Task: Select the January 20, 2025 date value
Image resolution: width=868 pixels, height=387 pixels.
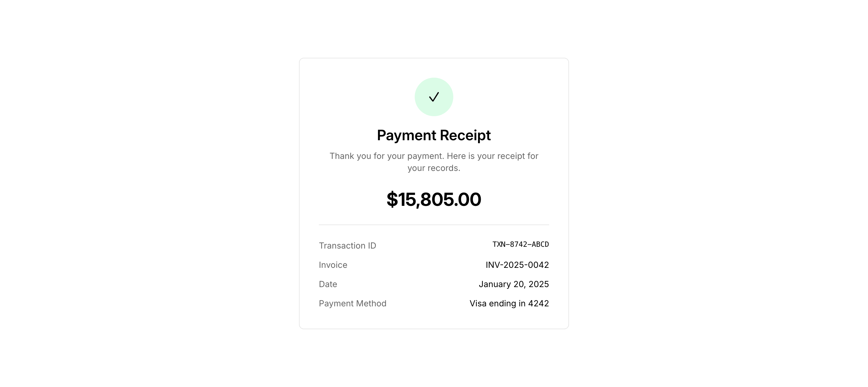Action: tap(514, 284)
